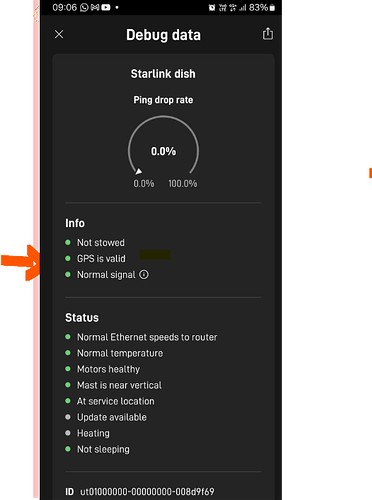Tap the green dot beside Not sleeping
Screen dimensions: 372x500
point(68,449)
